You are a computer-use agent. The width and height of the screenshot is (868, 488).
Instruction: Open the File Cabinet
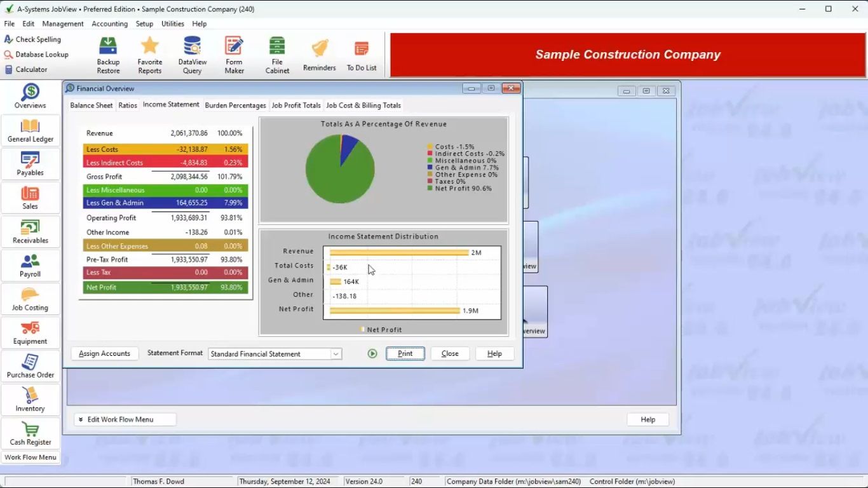[x=277, y=55]
